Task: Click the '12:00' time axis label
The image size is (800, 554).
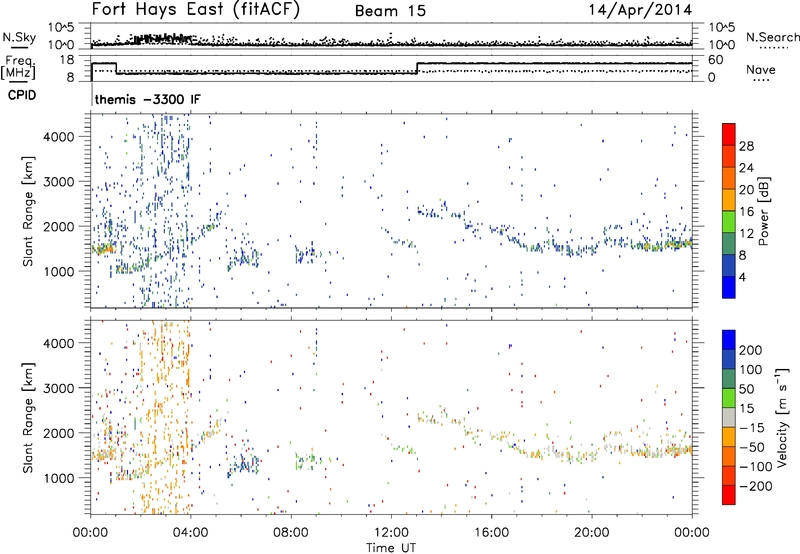Action: click(x=391, y=533)
